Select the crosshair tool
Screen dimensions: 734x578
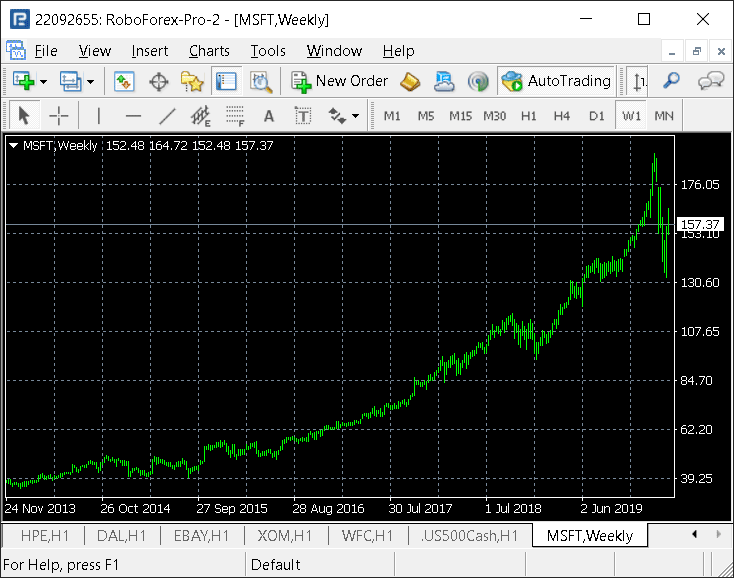pyautogui.click(x=59, y=116)
